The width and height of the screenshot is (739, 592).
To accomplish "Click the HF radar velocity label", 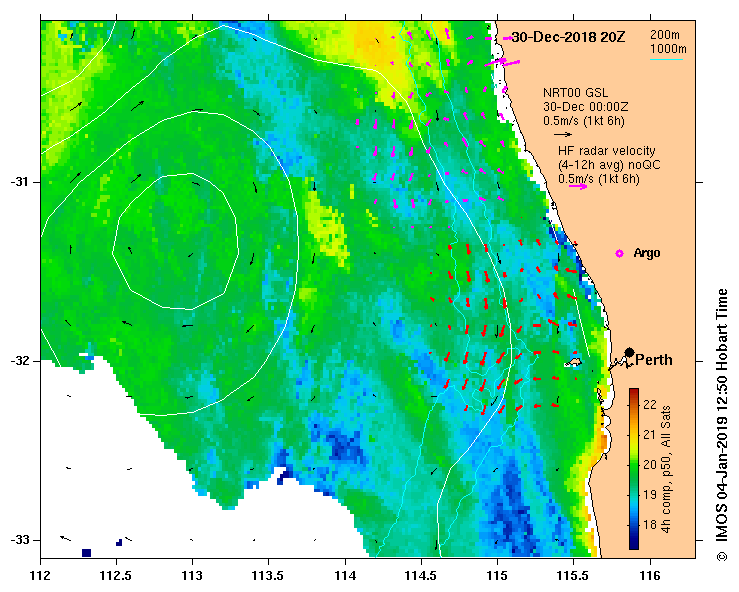I will [607, 151].
